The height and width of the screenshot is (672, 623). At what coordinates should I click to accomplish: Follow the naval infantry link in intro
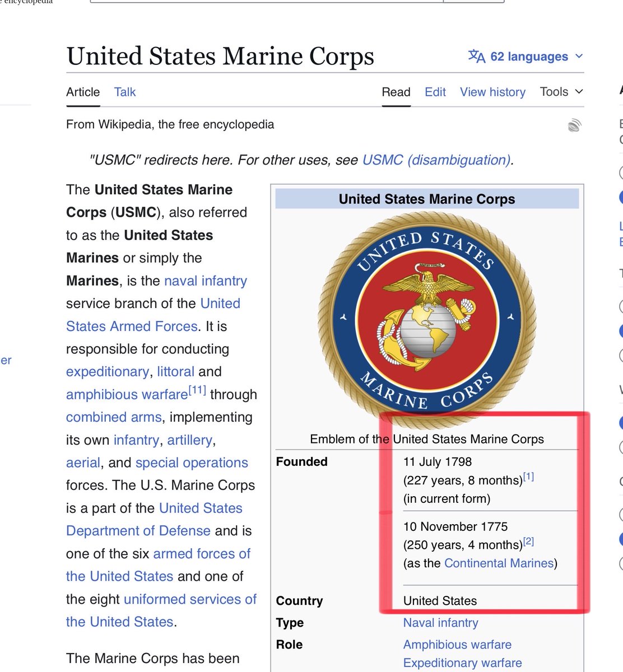tap(206, 281)
